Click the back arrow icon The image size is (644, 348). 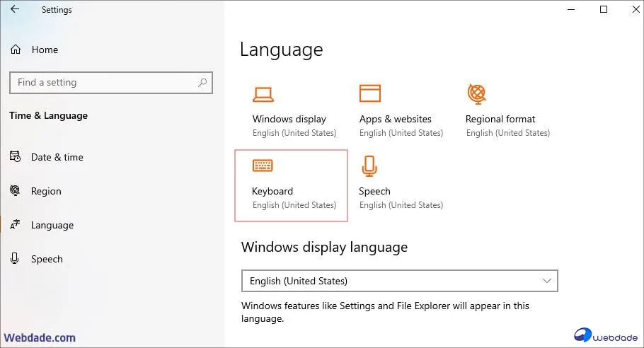pos(15,10)
